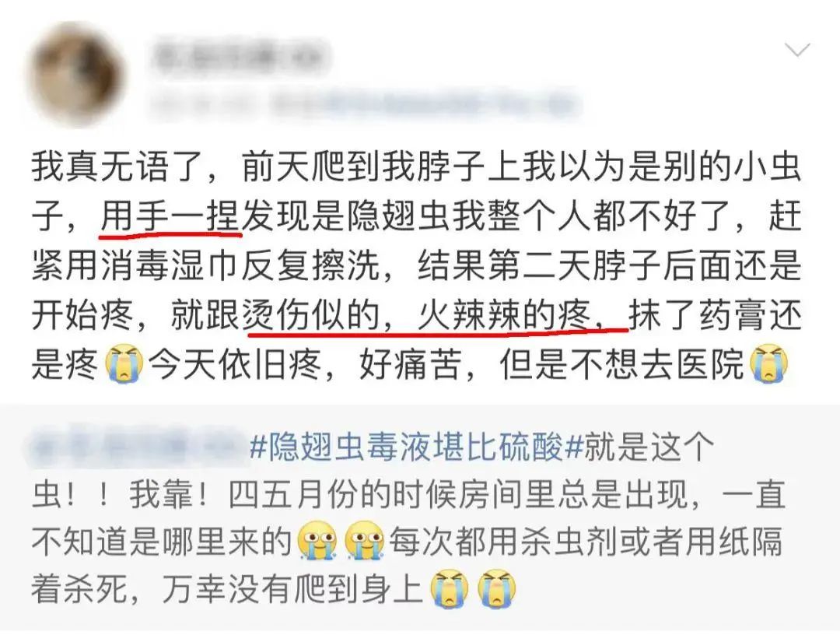Select first crying emoji after 爬到身上
This screenshot has height=635, width=840.
(x=450, y=588)
